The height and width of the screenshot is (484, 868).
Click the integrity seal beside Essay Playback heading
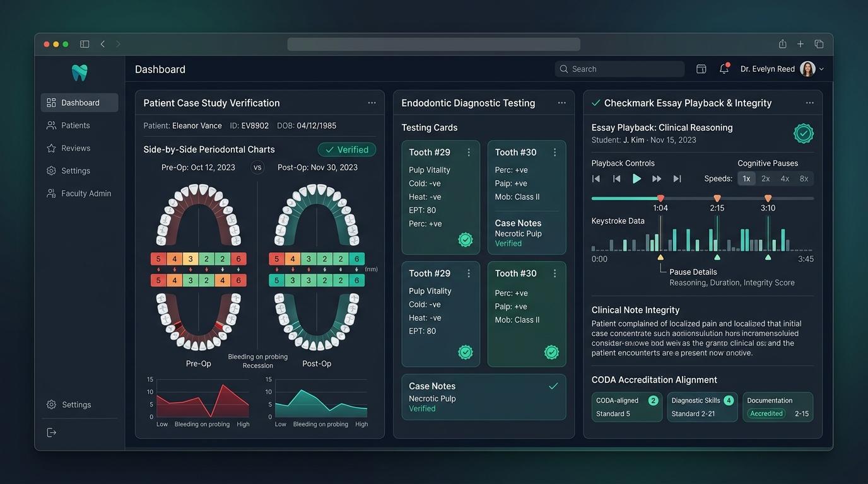coord(803,134)
